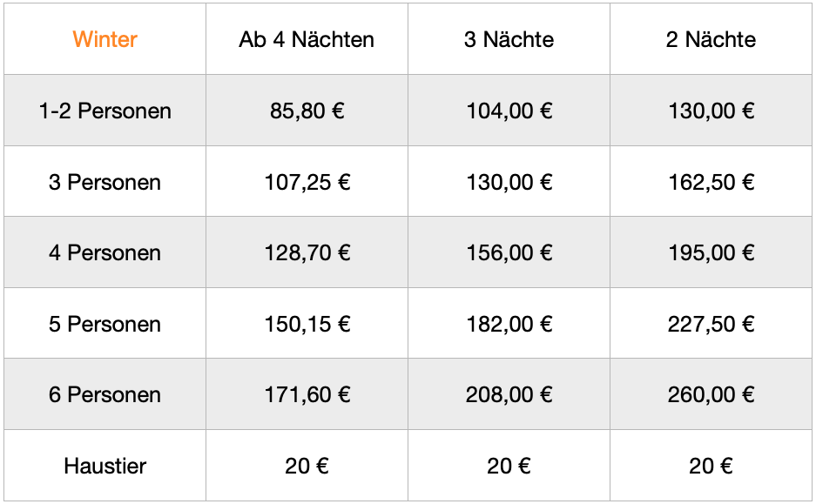Click the 182,00 € price cell
The height and width of the screenshot is (504, 816).
[509, 324]
